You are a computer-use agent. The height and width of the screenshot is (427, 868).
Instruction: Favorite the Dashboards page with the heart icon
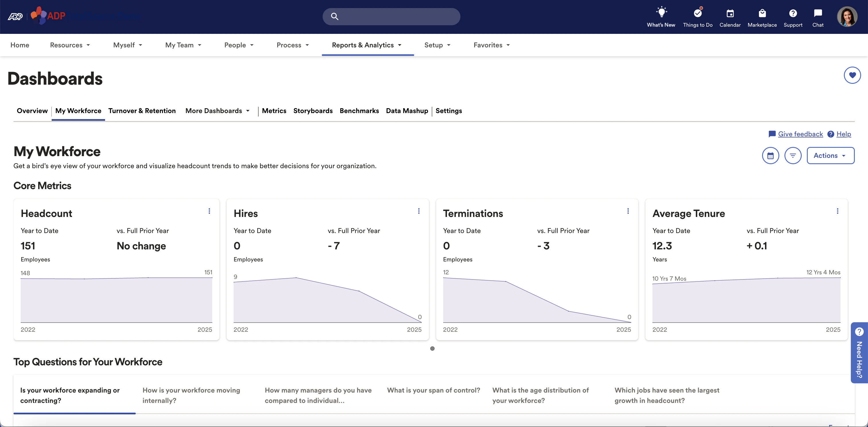point(852,75)
